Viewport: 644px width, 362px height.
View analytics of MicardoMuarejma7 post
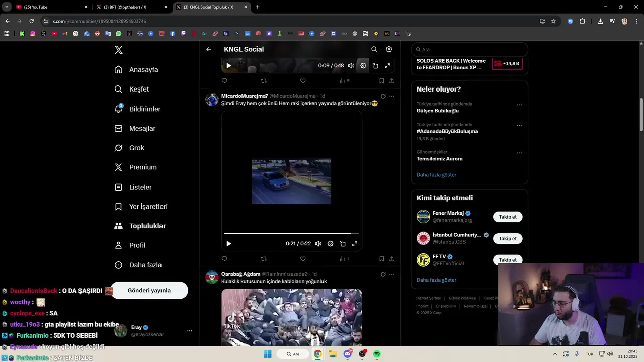[x=344, y=259]
